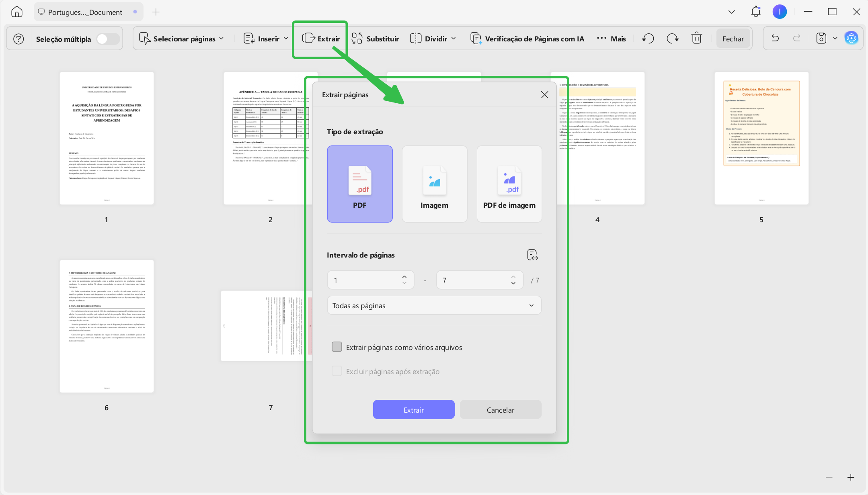Click the blue Extrair button in dialog
The image size is (868, 495).
[x=414, y=410]
